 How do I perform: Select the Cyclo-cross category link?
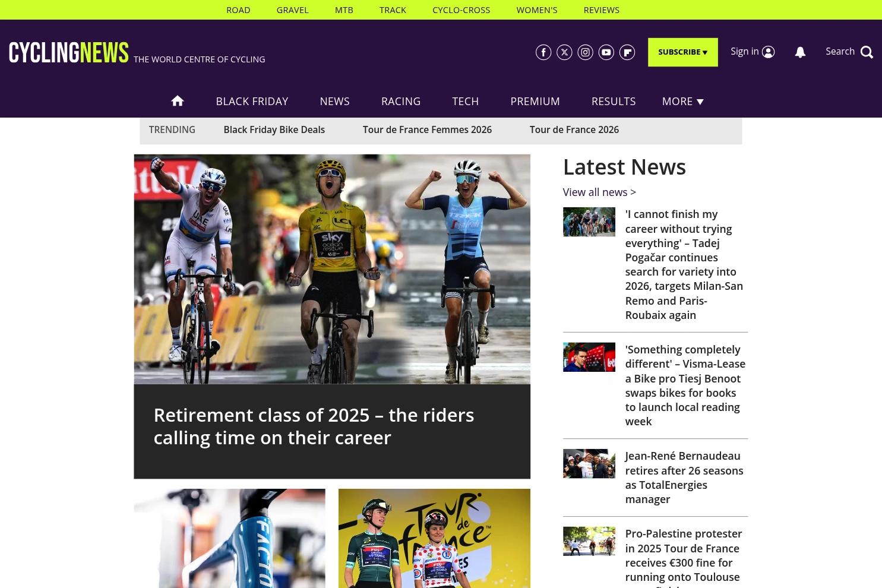click(461, 10)
